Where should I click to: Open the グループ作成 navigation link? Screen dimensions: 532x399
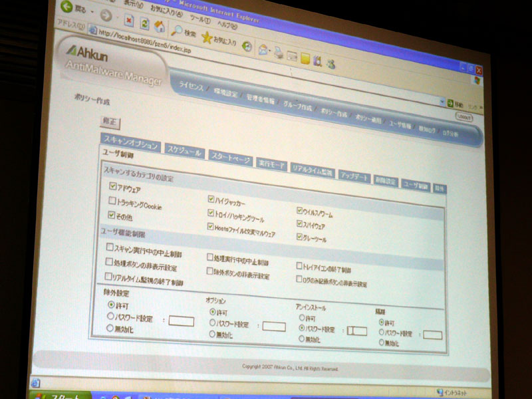[297, 106]
